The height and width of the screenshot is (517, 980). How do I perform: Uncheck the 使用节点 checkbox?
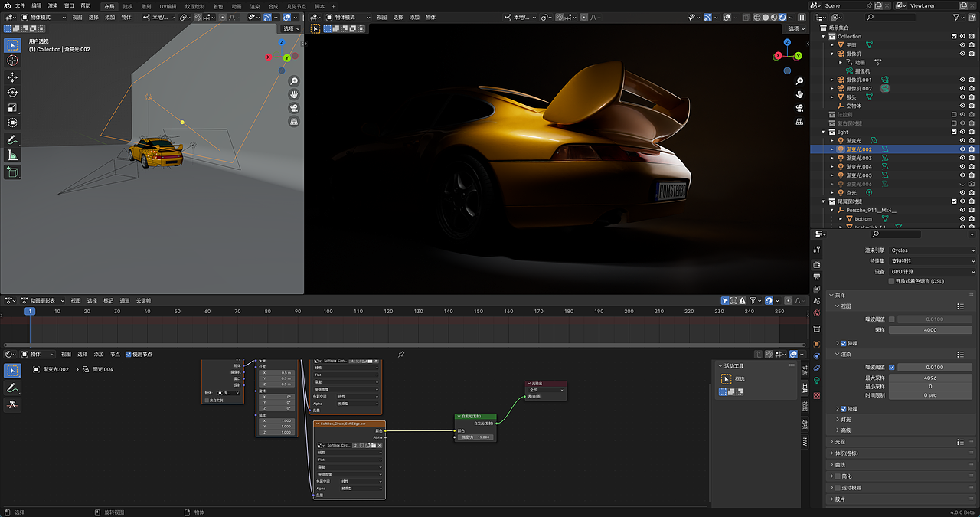click(129, 355)
